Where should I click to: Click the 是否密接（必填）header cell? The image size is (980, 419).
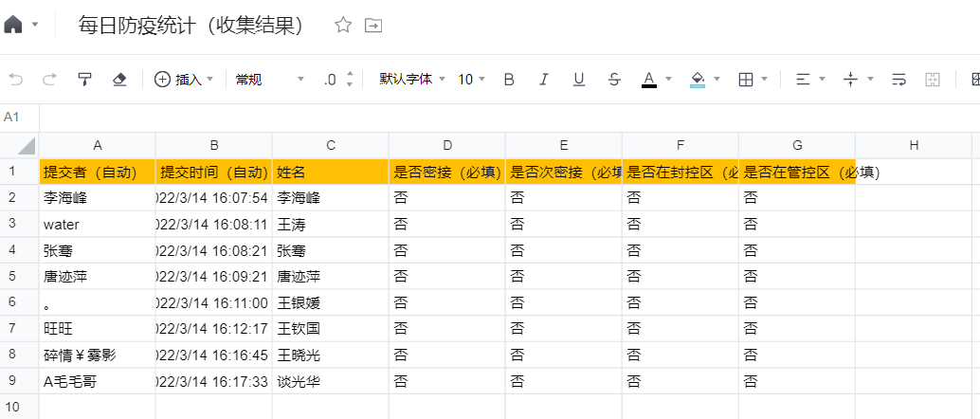point(446,172)
